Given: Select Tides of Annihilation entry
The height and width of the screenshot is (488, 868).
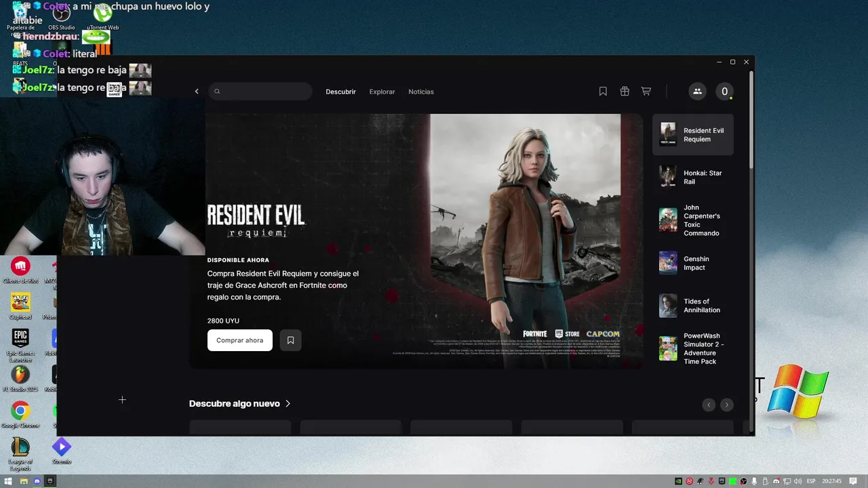Looking at the screenshot, I should pyautogui.click(x=693, y=306).
